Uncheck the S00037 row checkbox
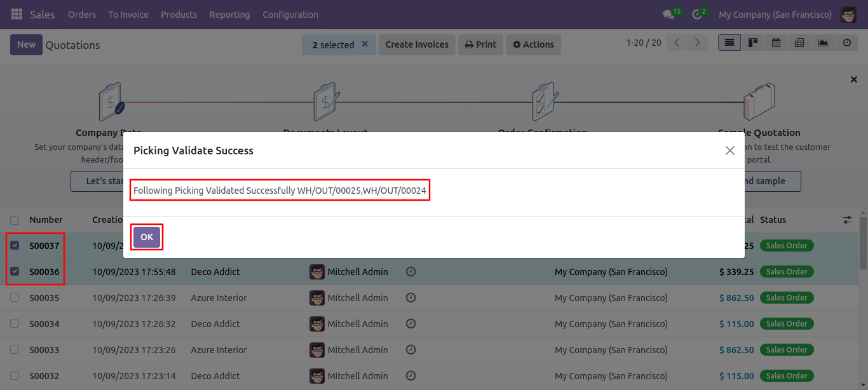Image resolution: width=868 pixels, height=390 pixels. click(x=15, y=246)
